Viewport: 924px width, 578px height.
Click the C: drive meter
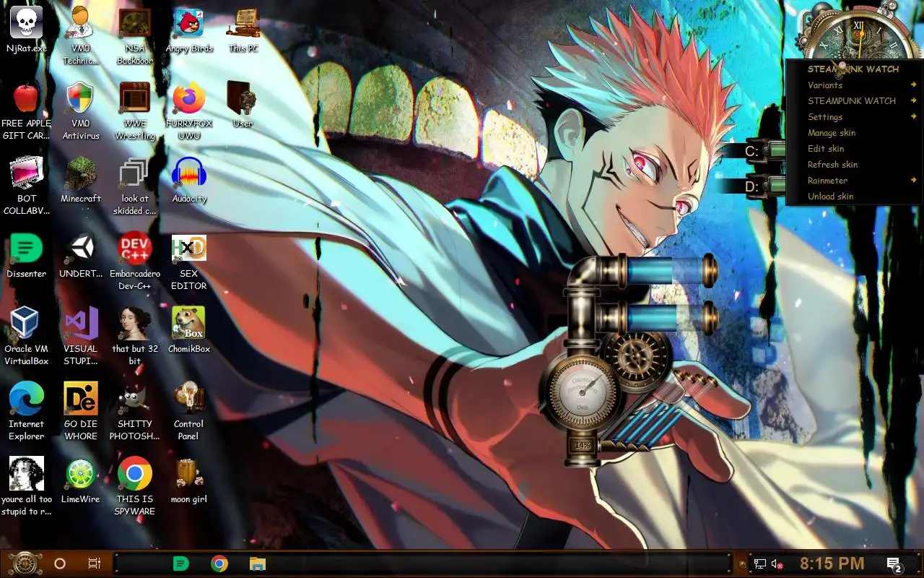pyautogui.click(x=764, y=151)
